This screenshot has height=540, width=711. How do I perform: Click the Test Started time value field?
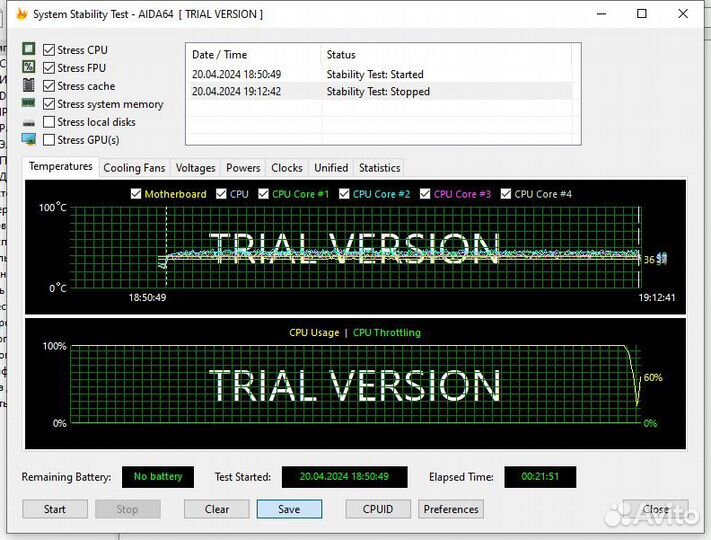click(x=344, y=477)
